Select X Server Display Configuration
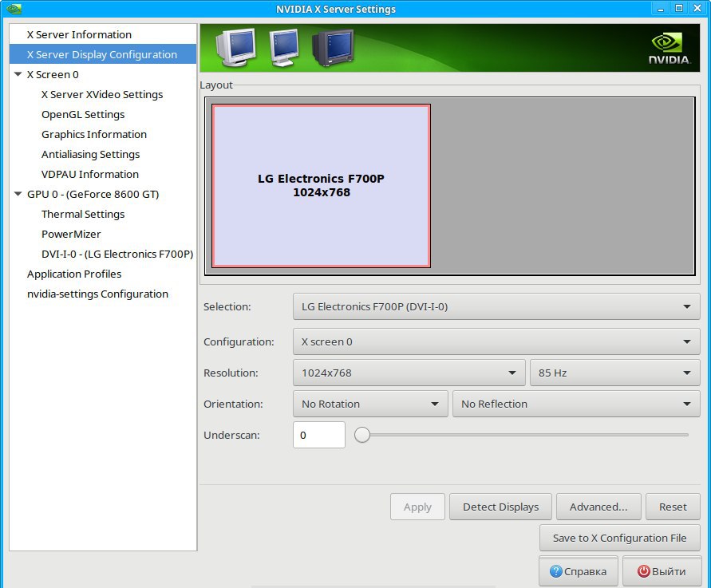 point(103,54)
